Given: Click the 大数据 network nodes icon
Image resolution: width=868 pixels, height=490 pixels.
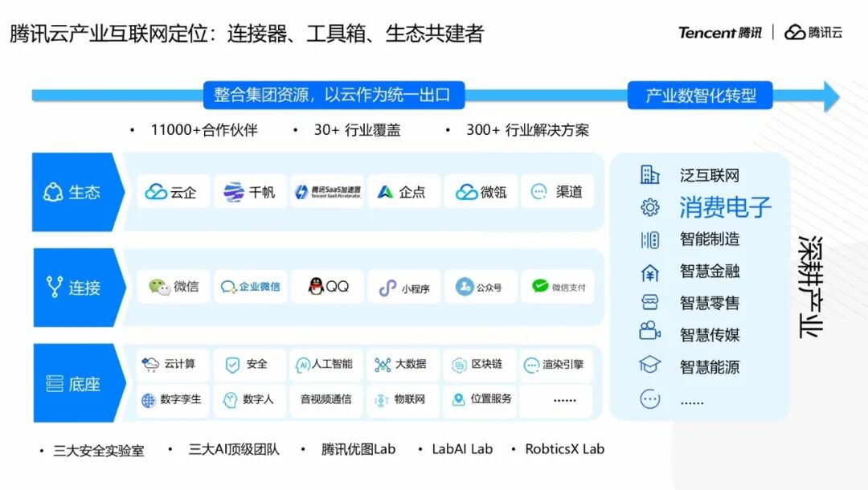Looking at the screenshot, I should pos(383,365).
